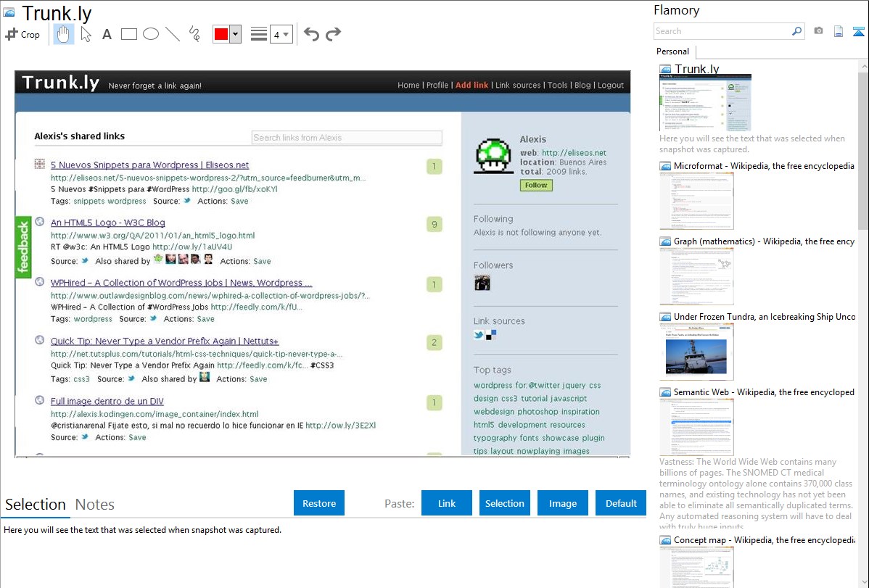Click the line thickness icon

[x=259, y=34]
